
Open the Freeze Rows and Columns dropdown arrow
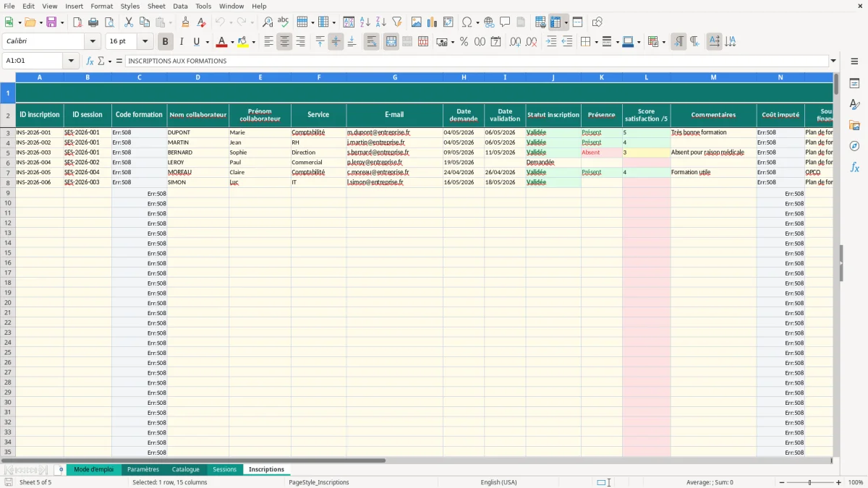566,22
